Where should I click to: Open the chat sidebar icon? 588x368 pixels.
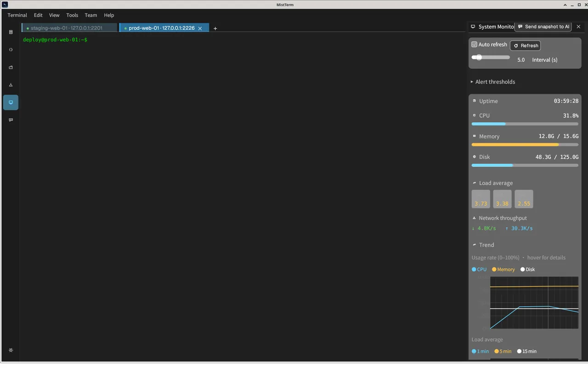point(11,120)
